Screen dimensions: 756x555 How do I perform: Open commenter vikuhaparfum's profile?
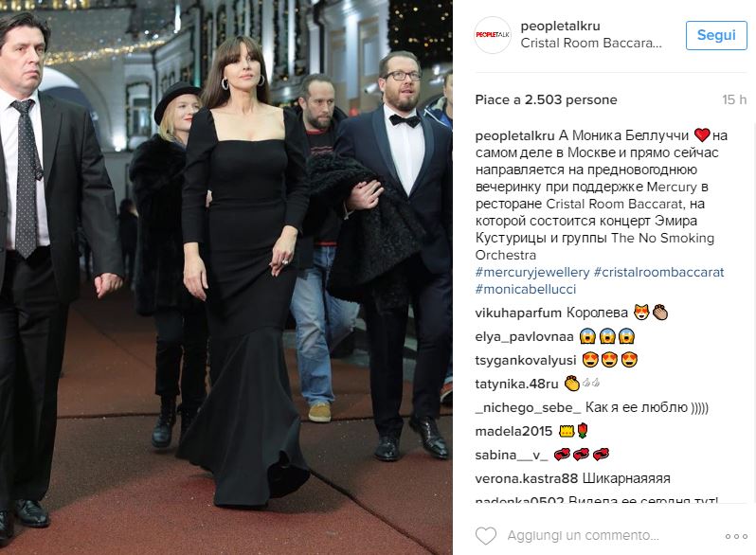pyautogui.click(x=518, y=313)
